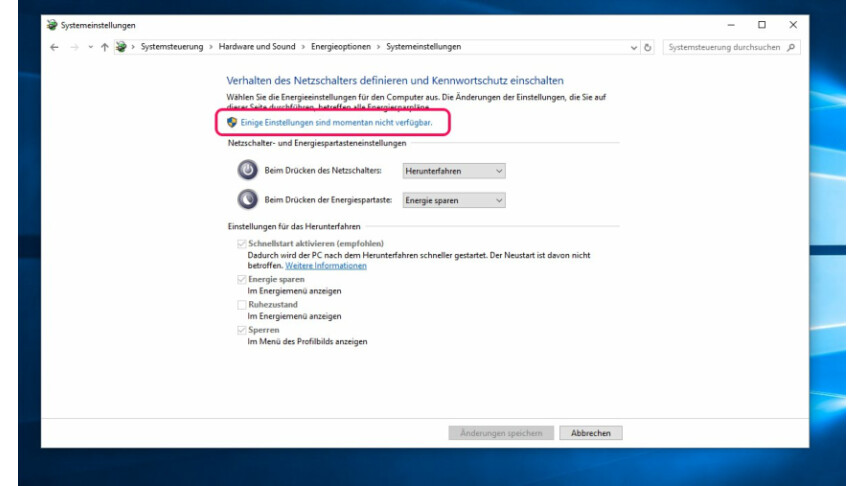
Task: Click text Im Menü des Profilbilds anzeigen
Action: [307, 342]
